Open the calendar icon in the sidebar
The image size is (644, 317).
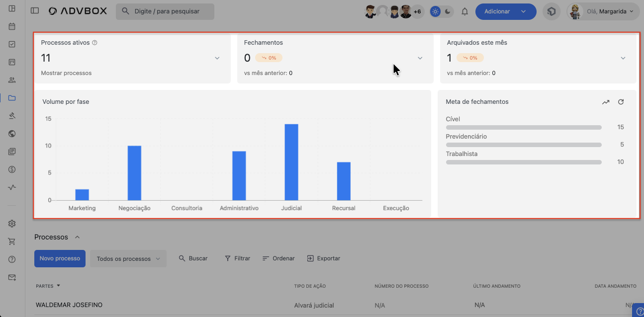click(x=12, y=26)
